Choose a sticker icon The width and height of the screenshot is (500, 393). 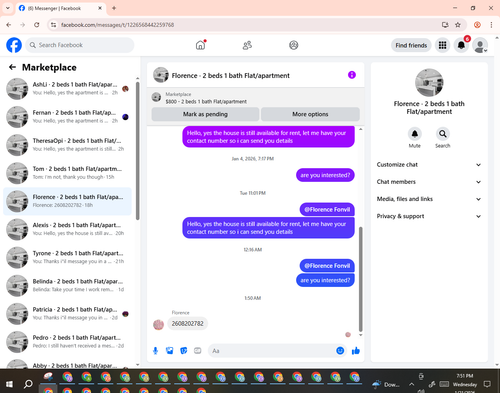184,351
